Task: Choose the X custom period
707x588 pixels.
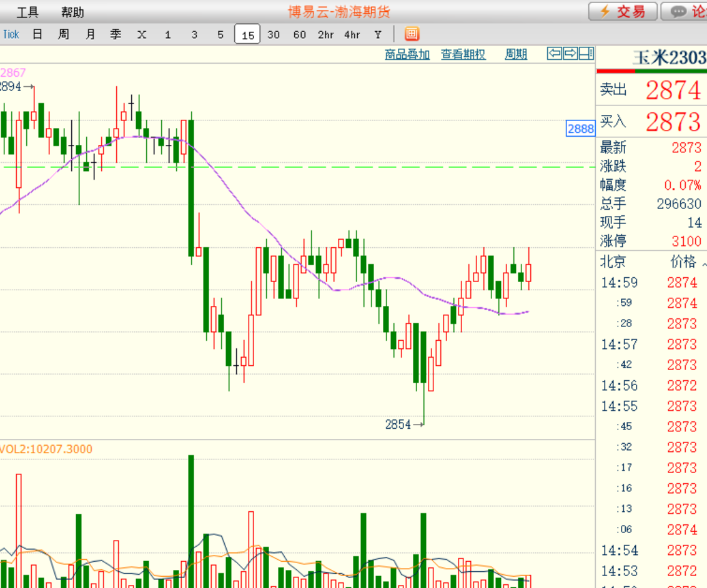Action: point(142,35)
